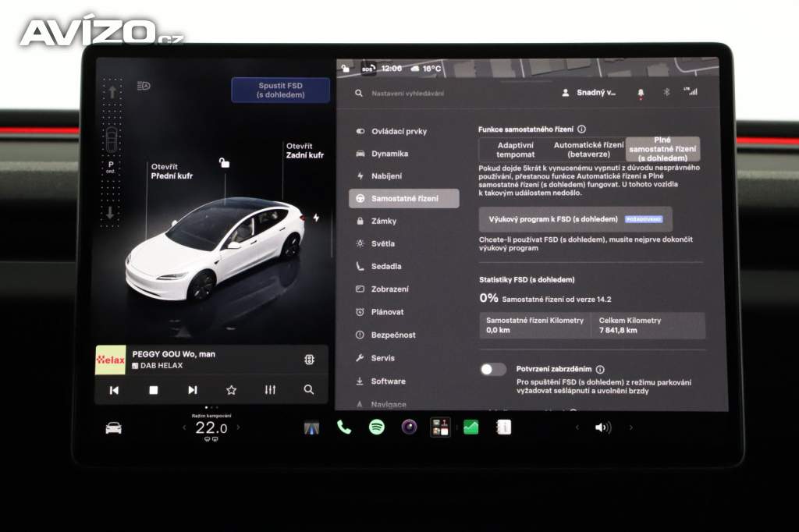Tap the 22.0 temperature readout
This screenshot has width=799, height=532.
[211, 427]
